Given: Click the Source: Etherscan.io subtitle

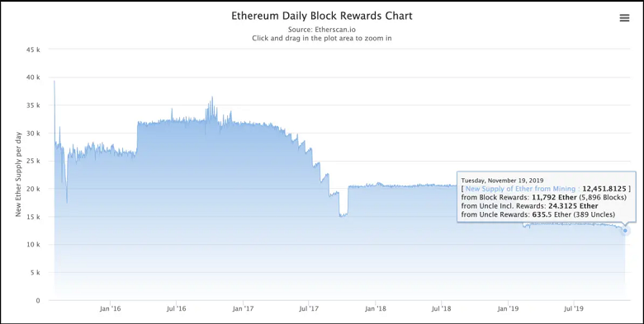Looking at the screenshot, I should [322, 29].
